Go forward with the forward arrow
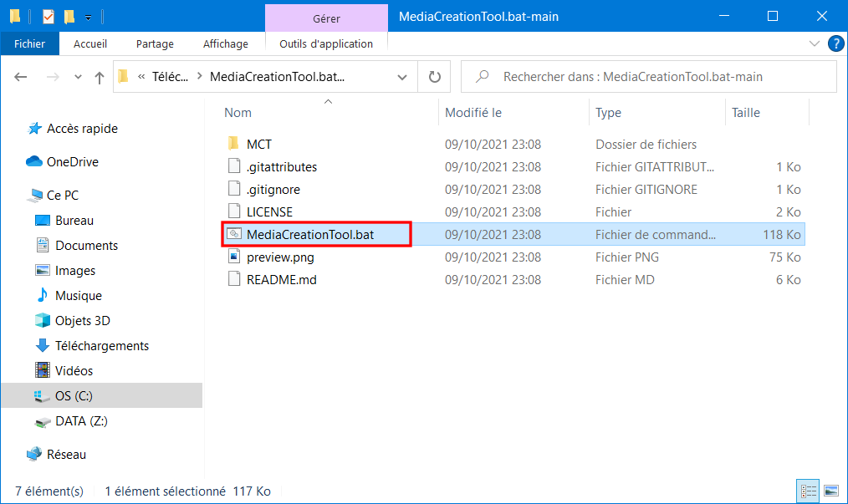This screenshot has height=504, width=848. coord(53,77)
